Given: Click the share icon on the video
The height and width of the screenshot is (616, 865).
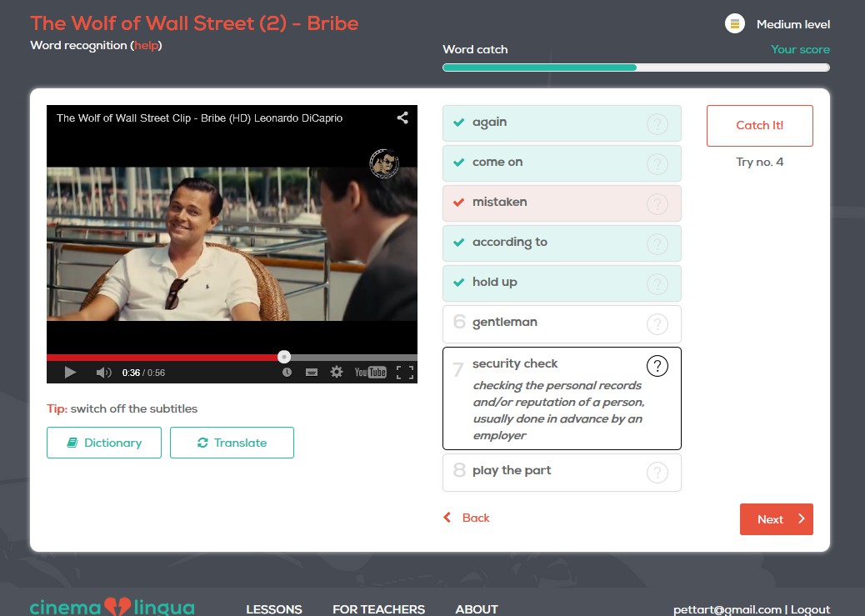Looking at the screenshot, I should [402, 118].
